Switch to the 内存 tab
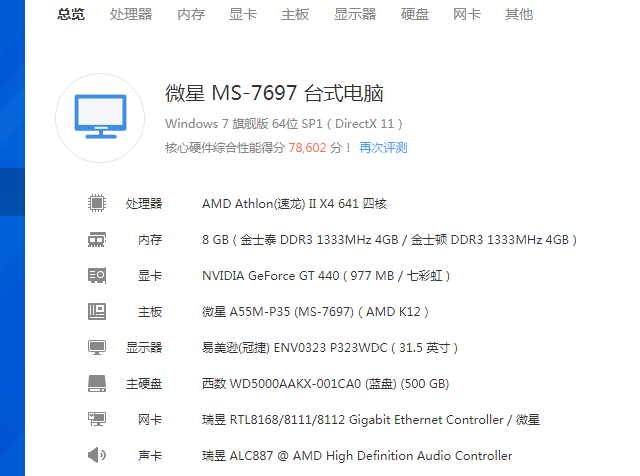Image resolution: width=640 pixels, height=476 pixels. click(x=191, y=14)
